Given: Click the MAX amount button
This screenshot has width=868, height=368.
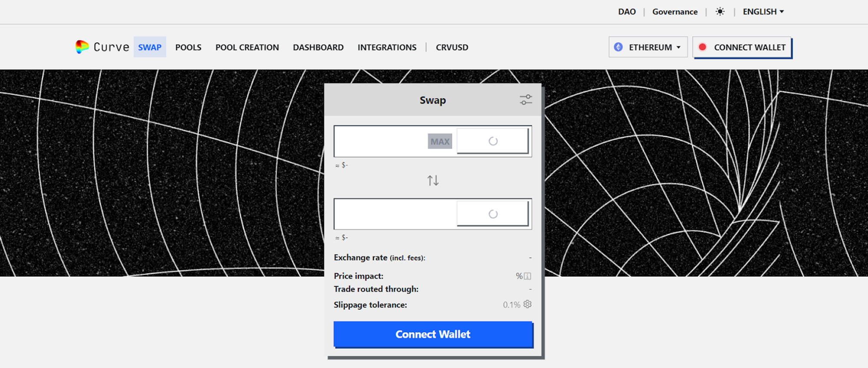Looking at the screenshot, I should point(440,141).
